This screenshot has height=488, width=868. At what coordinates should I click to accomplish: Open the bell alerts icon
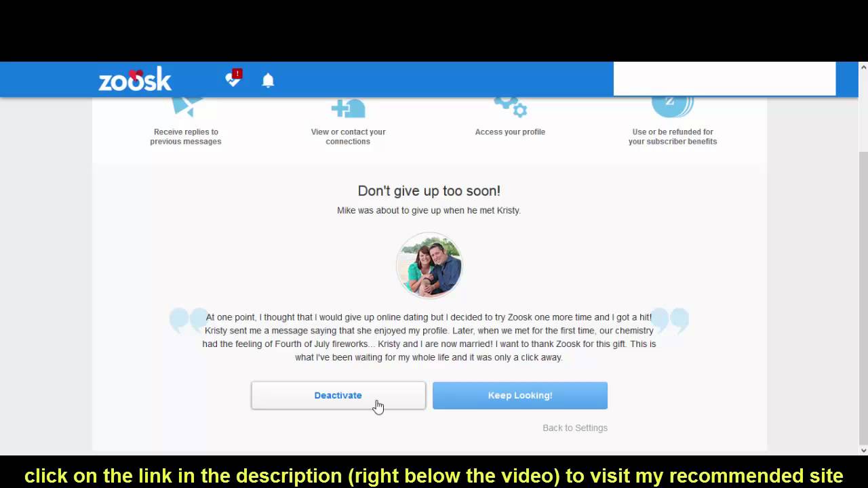pyautogui.click(x=269, y=80)
